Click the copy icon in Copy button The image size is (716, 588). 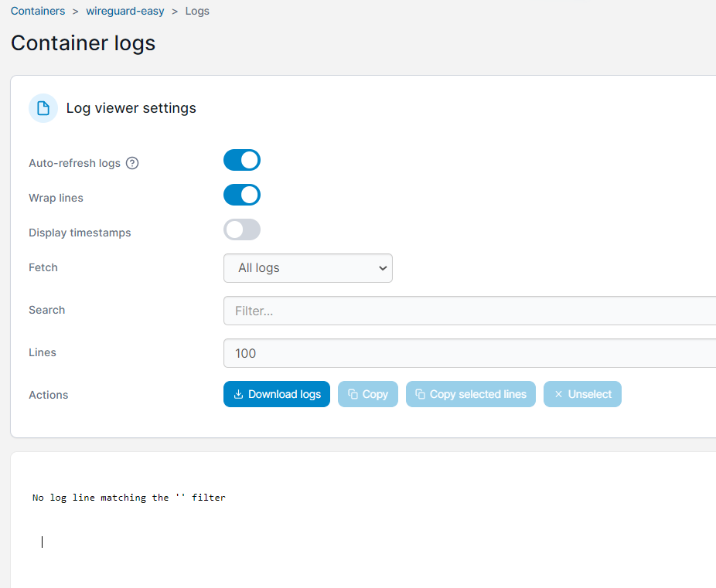[x=353, y=394]
